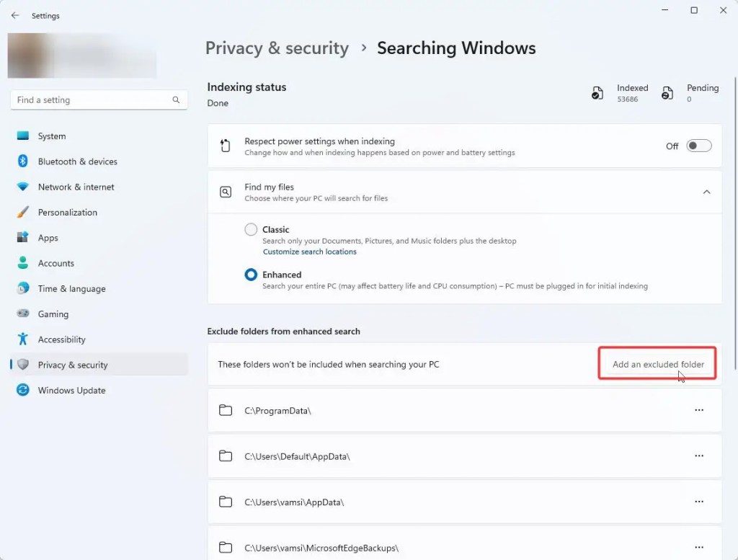Click the Time & language clock icon
The image size is (738, 560).
(x=22, y=288)
